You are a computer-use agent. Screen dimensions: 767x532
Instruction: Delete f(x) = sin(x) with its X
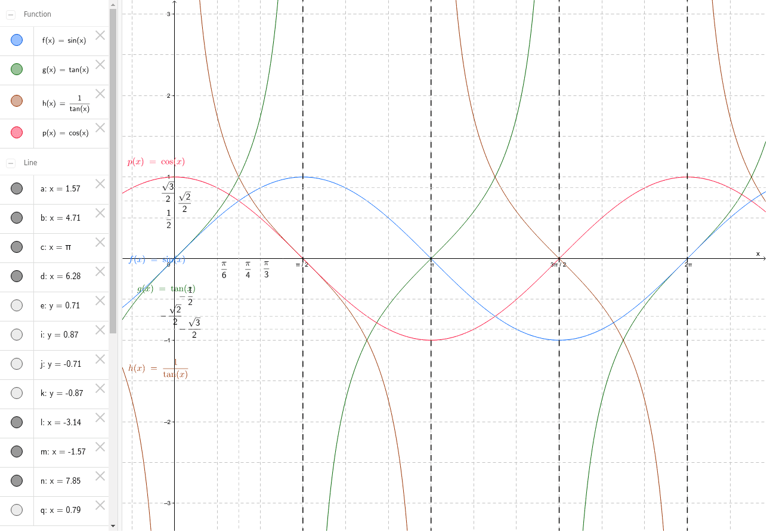click(100, 35)
